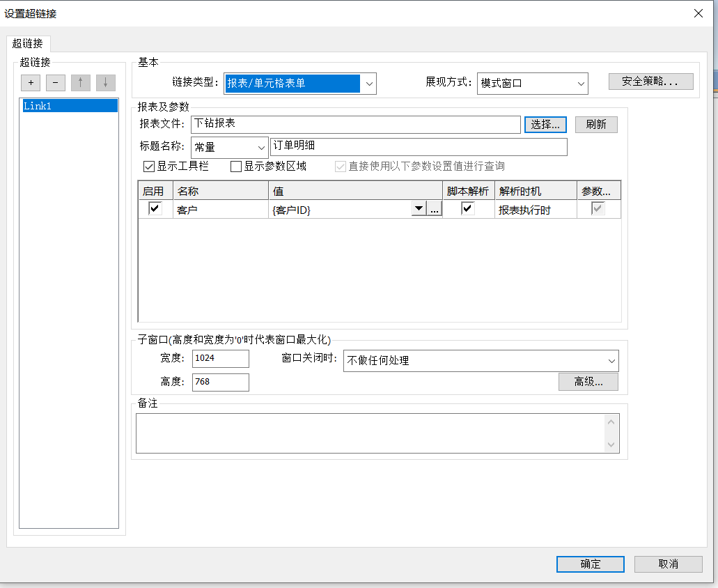
Task: Close the 设置超链接 dialog window
Action: tap(699, 13)
